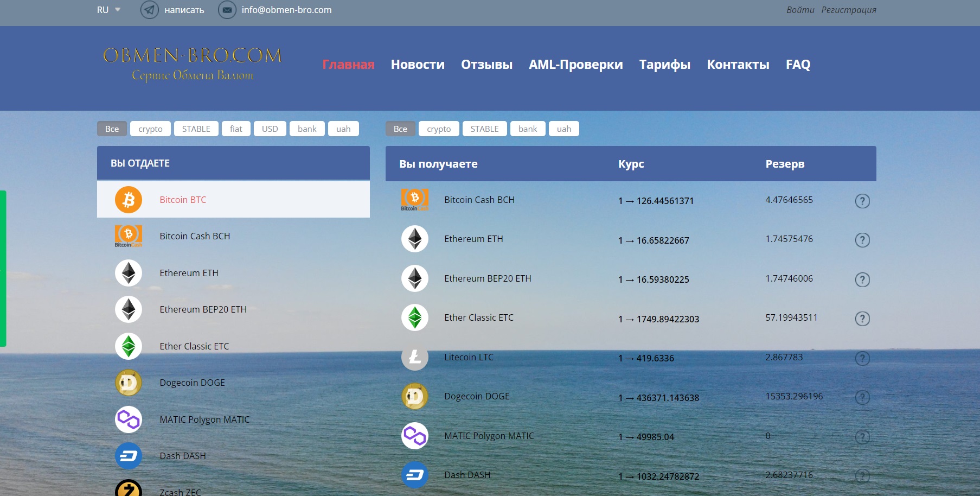Select Все filter above receive table

coord(400,129)
